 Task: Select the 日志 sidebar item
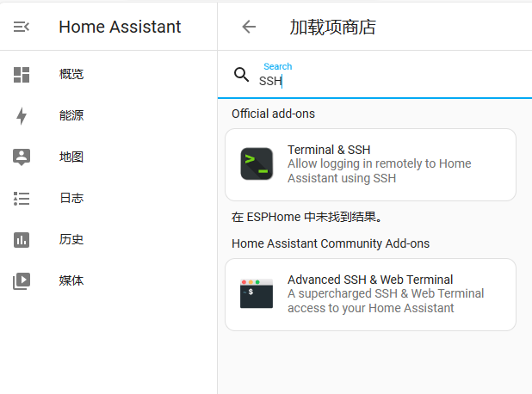pyautogui.click(x=71, y=198)
